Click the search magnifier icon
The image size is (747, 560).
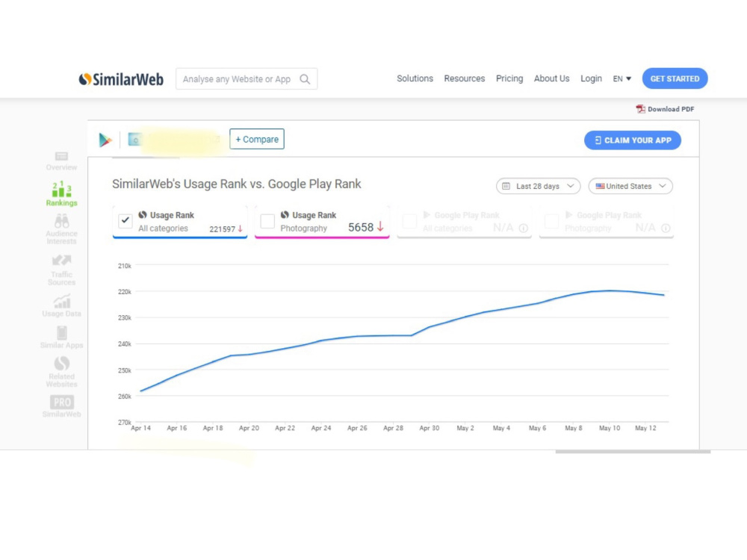(305, 79)
